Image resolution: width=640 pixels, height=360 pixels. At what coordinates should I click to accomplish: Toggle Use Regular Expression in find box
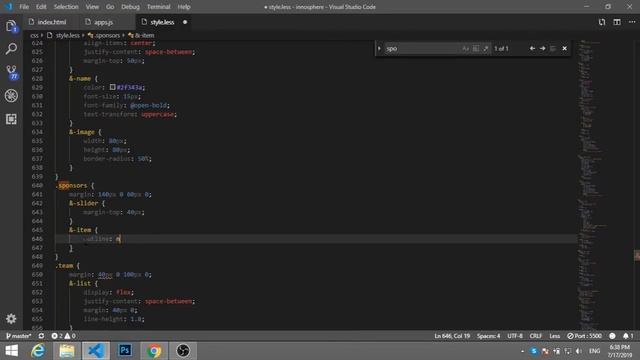(486, 49)
